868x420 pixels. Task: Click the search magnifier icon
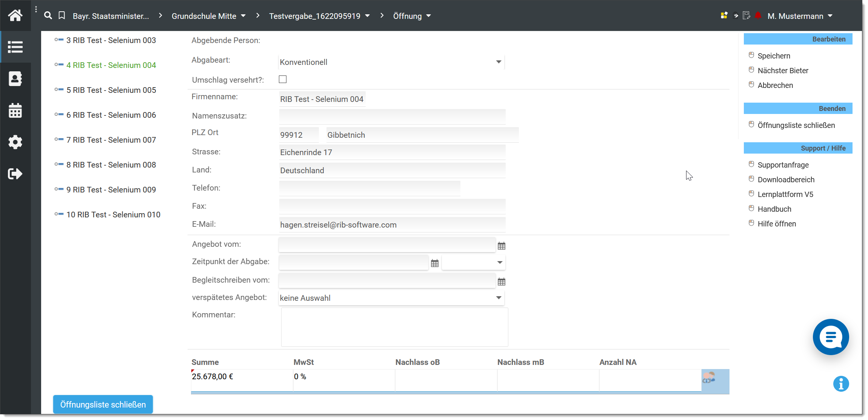point(48,15)
